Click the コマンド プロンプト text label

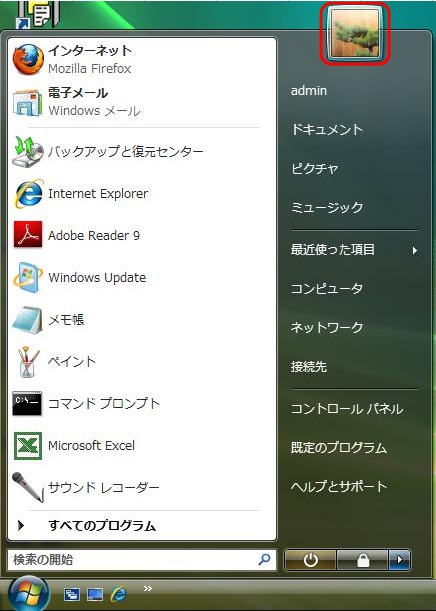tap(104, 404)
